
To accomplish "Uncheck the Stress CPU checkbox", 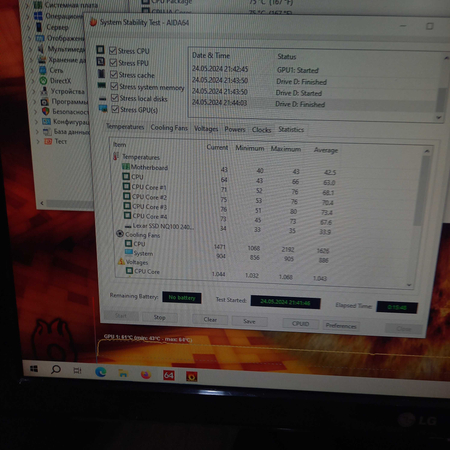I will [113, 50].
